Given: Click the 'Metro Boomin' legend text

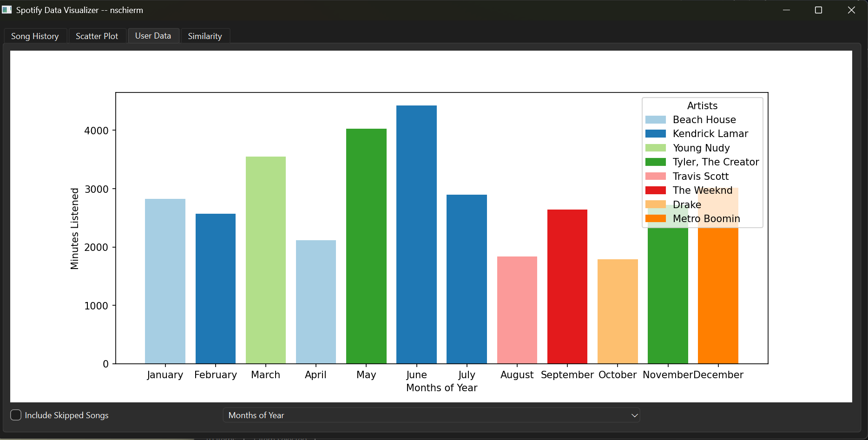Looking at the screenshot, I should tap(706, 218).
